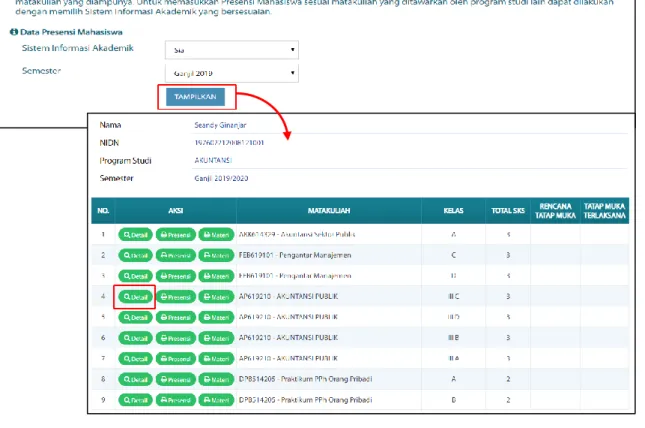
Task: Open Detail for row 1 Akuntansi Sektor Publik
Action: [135, 235]
